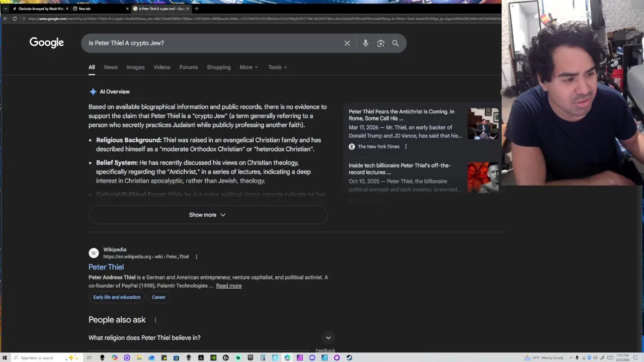Go back in the browser
Image resolution: width=644 pixels, height=362 pixels.
5,19
